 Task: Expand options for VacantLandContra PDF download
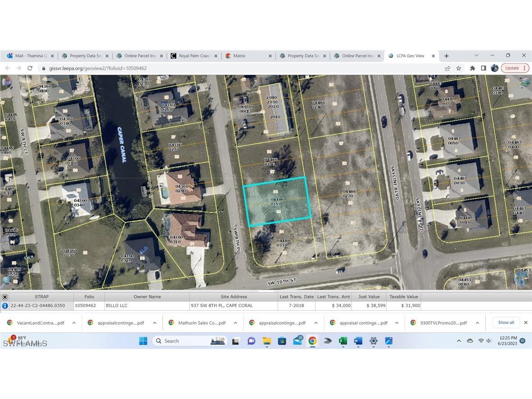click(74, 322)
